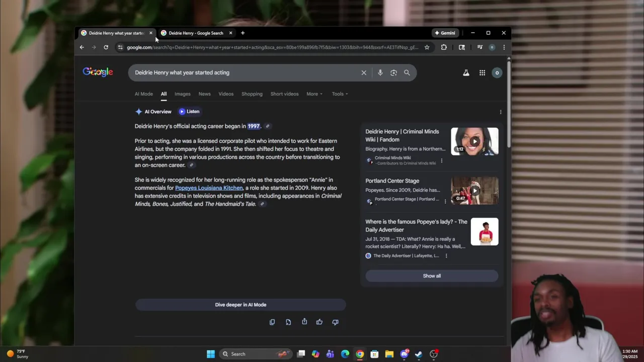
Task: Select the Shopping search tab
Action: coord(252,94)
